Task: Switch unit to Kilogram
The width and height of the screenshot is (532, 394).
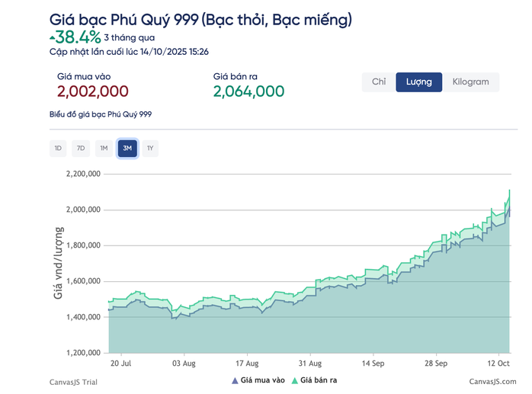Action: [470, 82]
